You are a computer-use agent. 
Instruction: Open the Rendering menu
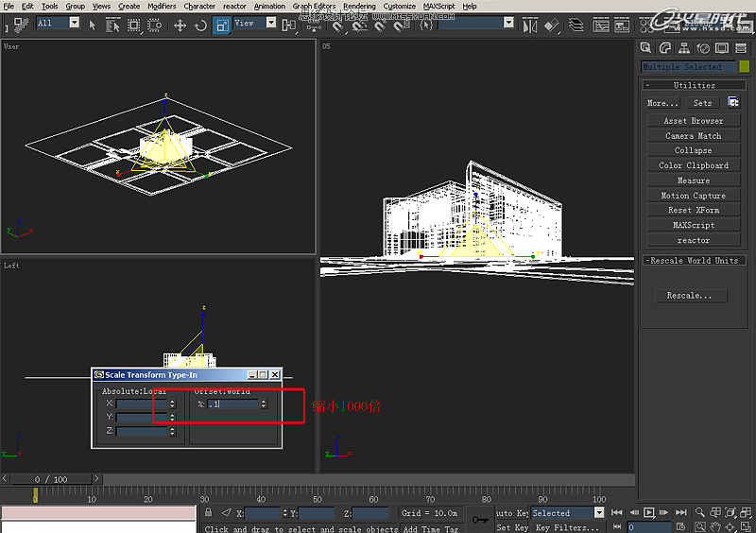click(358, 6)
